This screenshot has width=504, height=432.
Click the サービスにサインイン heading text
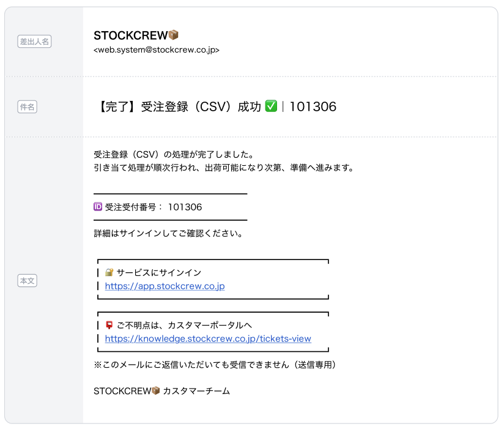(159, 272)
